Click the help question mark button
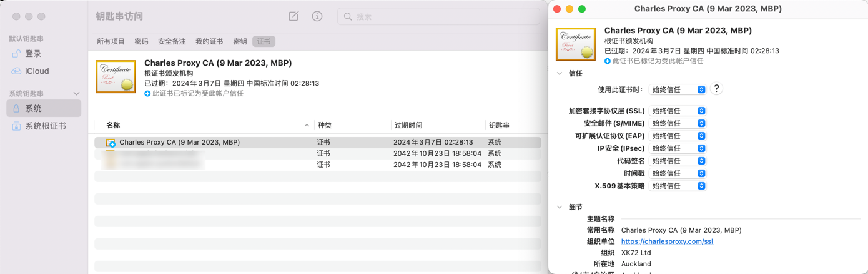 716,89
